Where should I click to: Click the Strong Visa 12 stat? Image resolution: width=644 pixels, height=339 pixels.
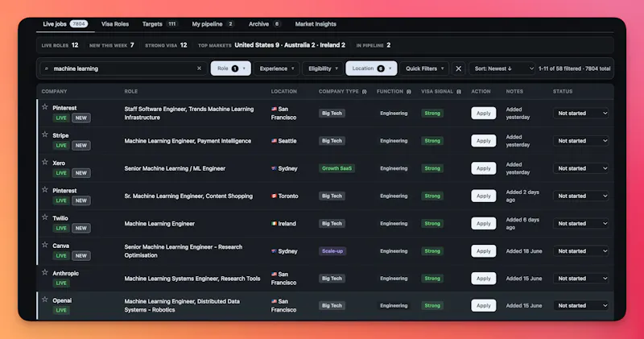pos(166,45)
